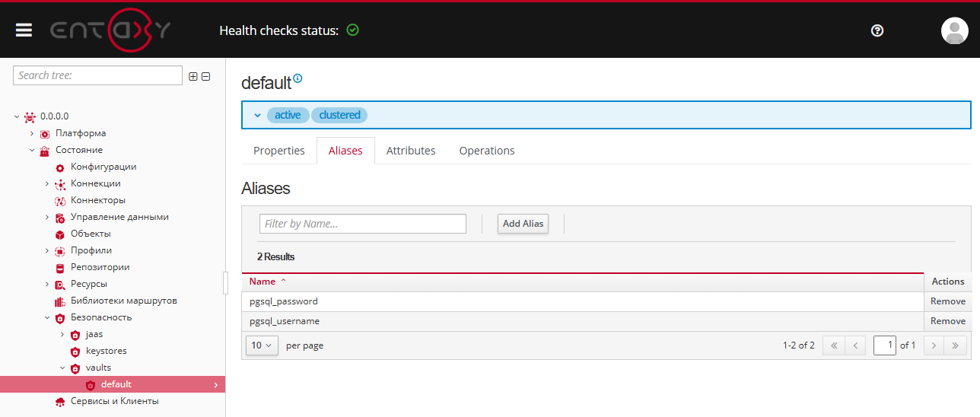The height and width of the screenshot is (417, 980).
Task: Click the green health check status icon
Action: [x=352, y=30]
